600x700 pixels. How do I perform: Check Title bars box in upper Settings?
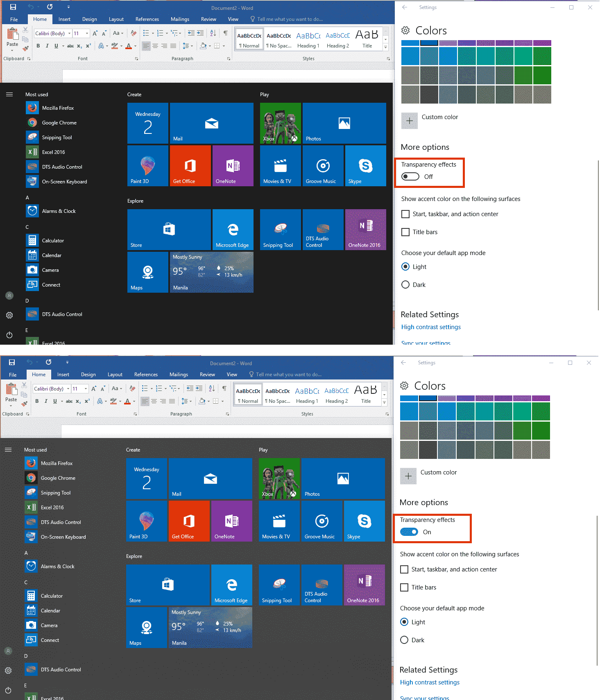click(405, 232)
